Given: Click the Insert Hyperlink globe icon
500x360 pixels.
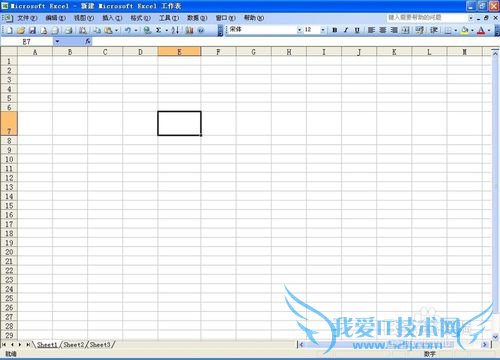Looking at the screenshot, I should pos(147,30).
